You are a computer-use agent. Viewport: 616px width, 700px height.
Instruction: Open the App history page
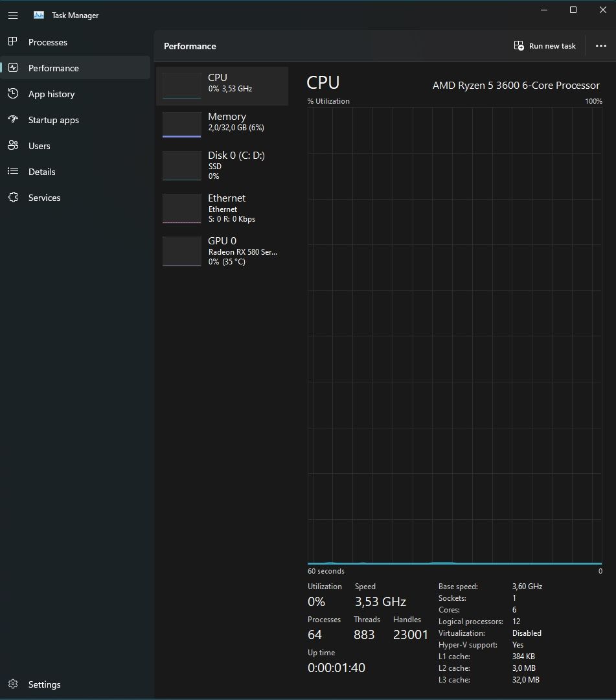pyautogui.click(x=51, y=94)
